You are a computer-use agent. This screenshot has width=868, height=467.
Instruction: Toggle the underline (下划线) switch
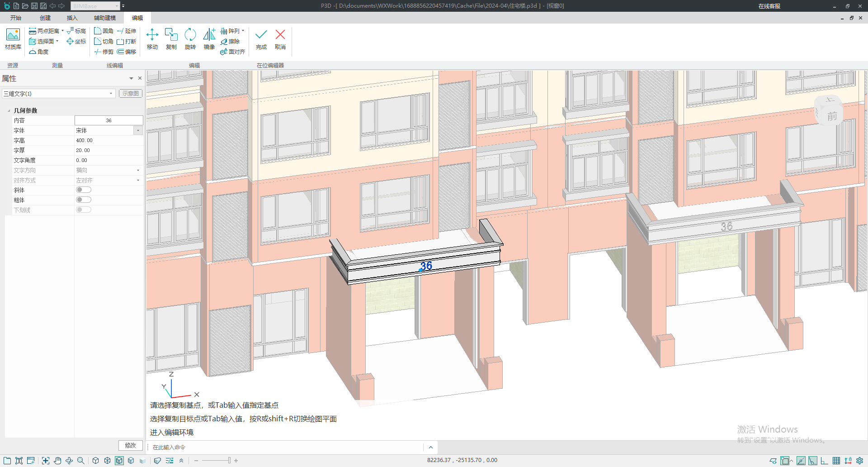point(84,210)
